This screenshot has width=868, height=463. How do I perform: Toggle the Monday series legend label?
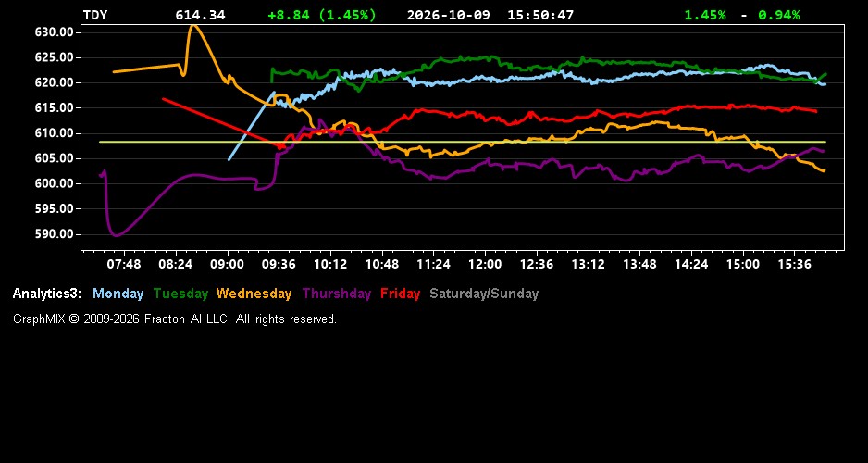118,294
